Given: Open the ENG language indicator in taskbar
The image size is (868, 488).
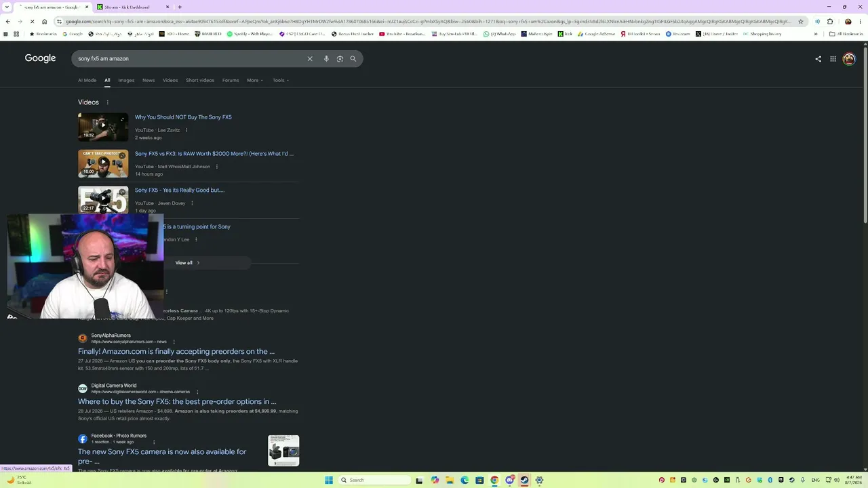Looking at the screenshot, I should click(x=816, y=480).
